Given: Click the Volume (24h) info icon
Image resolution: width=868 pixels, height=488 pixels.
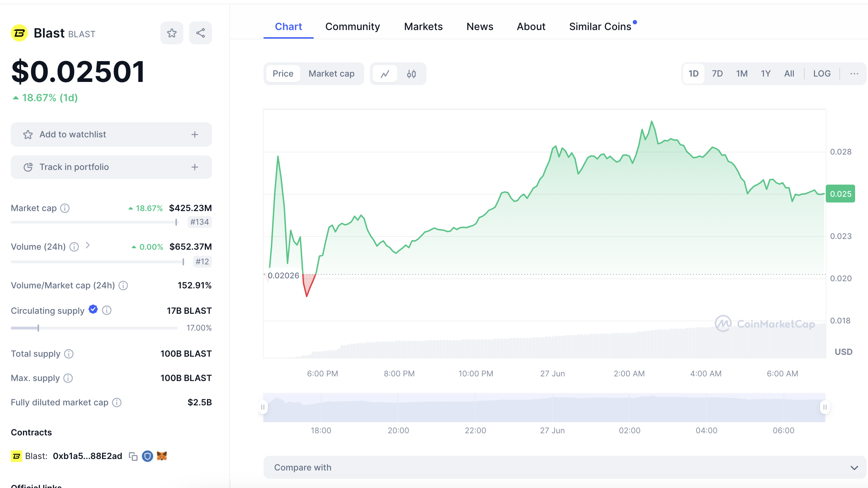Looking at the screenshot, I should click(x=74, y=247).
